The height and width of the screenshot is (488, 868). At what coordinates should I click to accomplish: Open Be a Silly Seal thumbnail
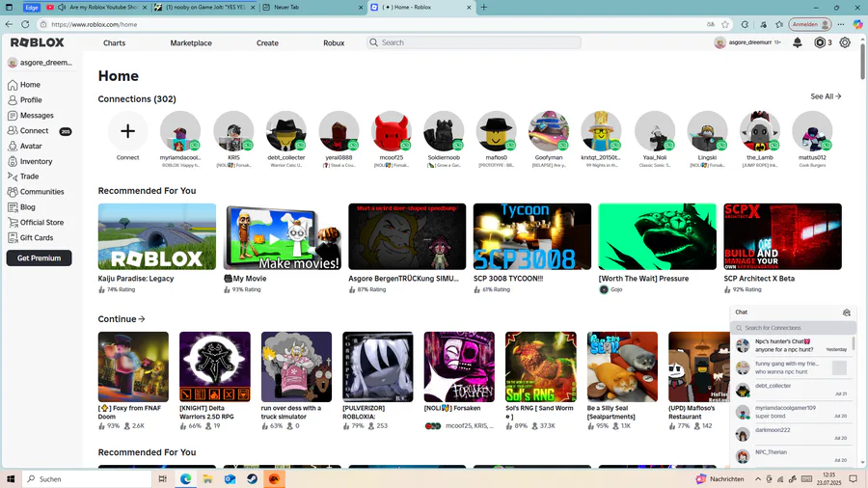622,366
